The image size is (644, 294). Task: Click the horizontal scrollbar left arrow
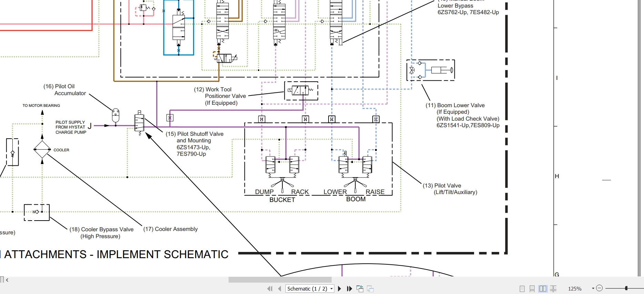tap(7, 280)
